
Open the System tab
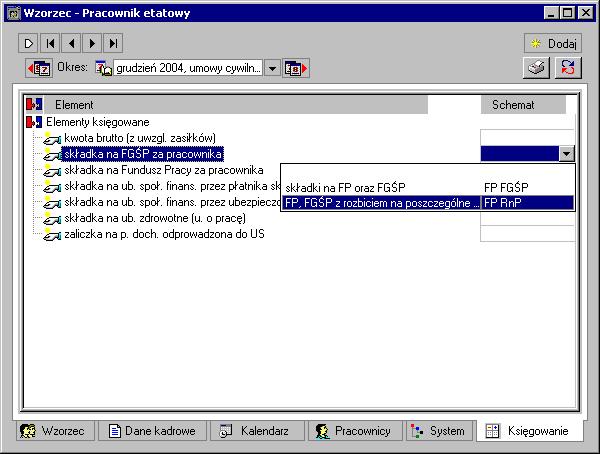coord(441,431)
